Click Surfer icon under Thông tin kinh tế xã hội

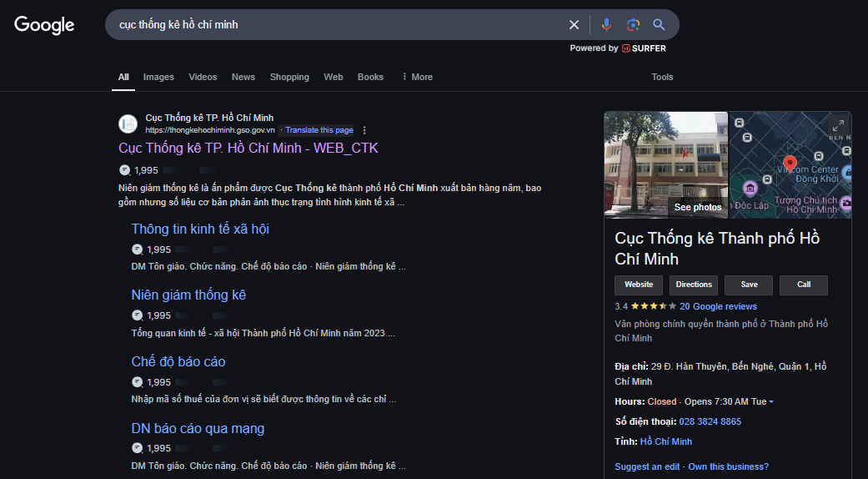pos(138,250)
